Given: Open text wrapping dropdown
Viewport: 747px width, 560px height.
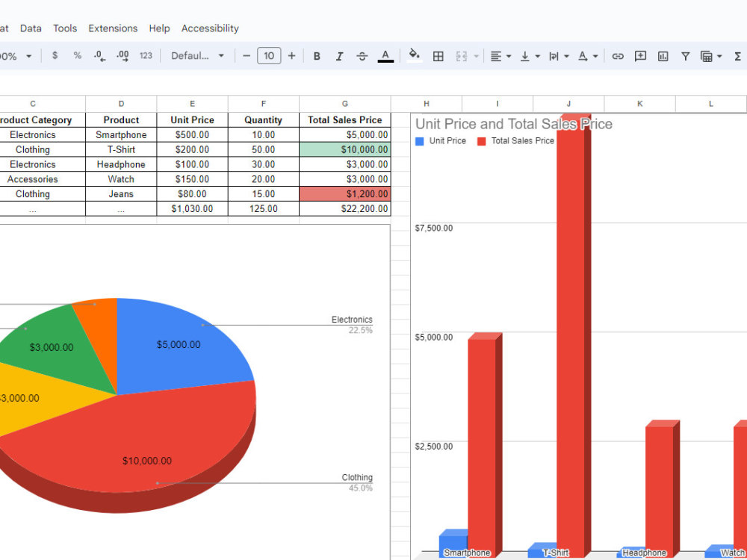Looking at the screenshot, I should point(559,56).
